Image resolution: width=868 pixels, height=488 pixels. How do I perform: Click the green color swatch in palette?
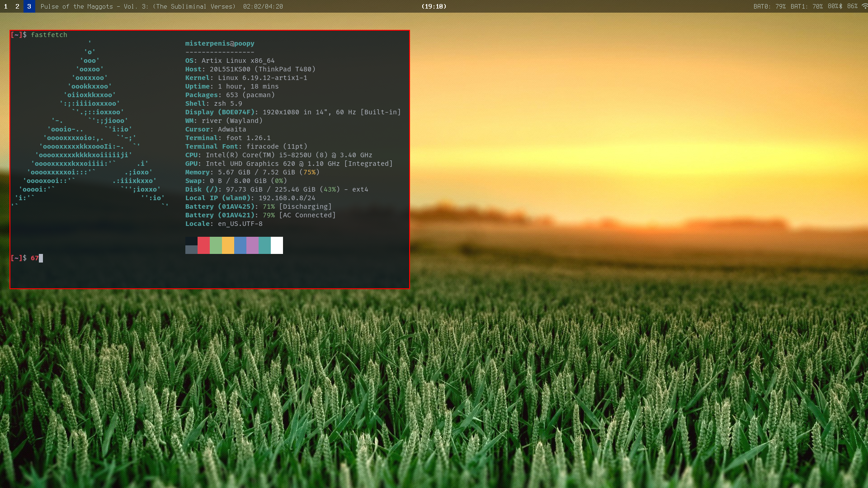point(216,245)
